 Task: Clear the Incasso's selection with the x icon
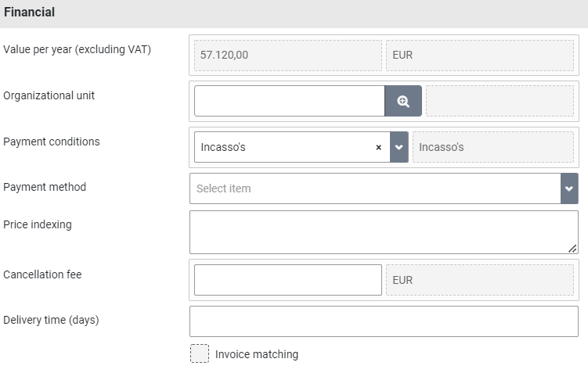pos(379,147)
